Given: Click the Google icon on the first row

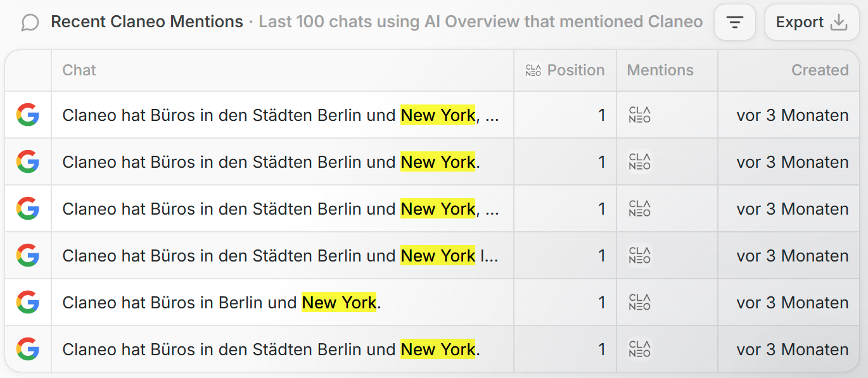Looking at the screenshot, I should coord(28,115).
